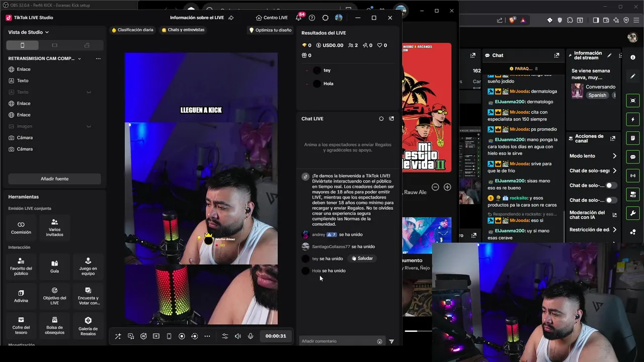644x362 pixels.
Task: Open the magic wand effects tool
Action: [118, 336]
